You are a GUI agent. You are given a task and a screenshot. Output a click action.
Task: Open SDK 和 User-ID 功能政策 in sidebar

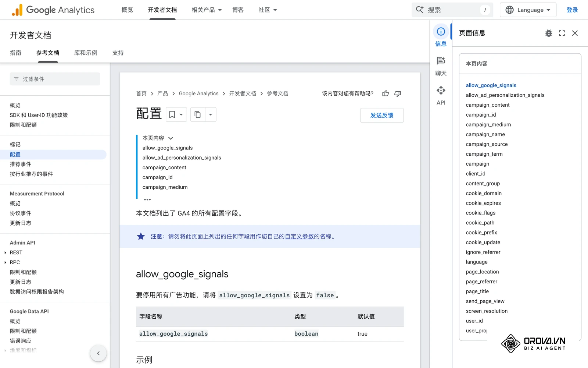[39, 115]
